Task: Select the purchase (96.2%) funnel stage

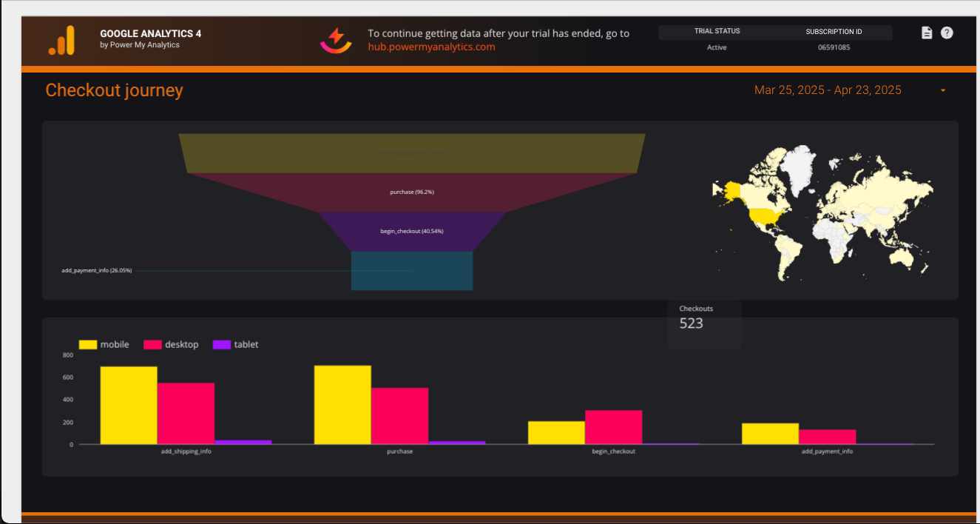Action: [x=412, y=192]
